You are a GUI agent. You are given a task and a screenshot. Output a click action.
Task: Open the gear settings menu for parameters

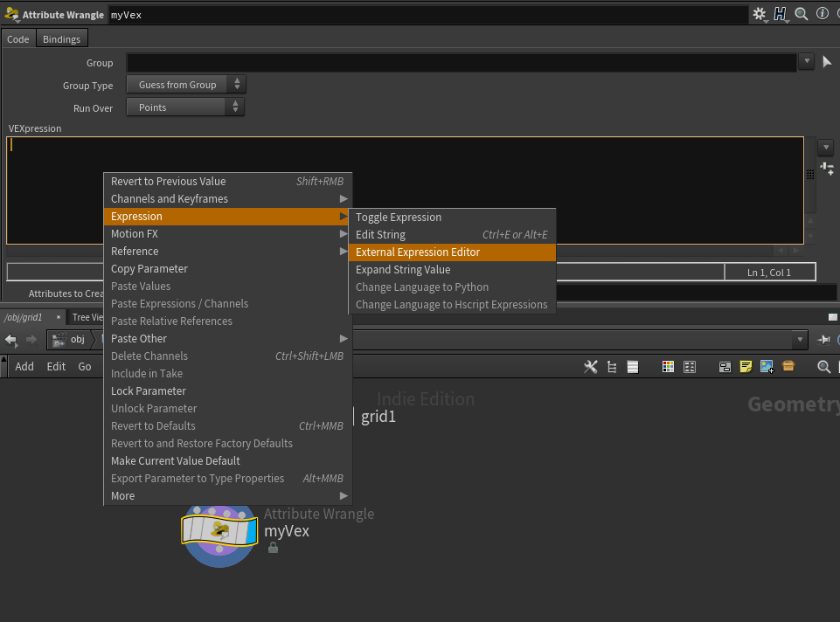(759, 14)
